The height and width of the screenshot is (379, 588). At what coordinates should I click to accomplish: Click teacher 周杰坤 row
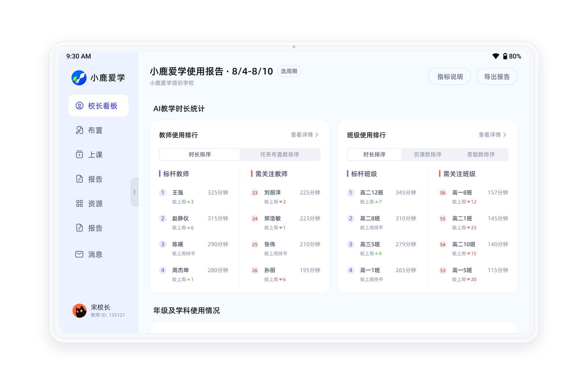[x=194, y=274]
